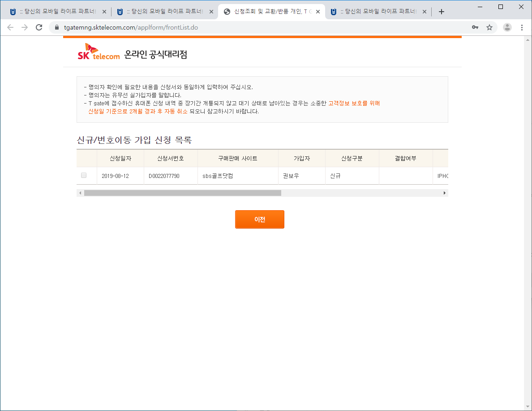Open Chrome three-dot menu

coord(522,27)
